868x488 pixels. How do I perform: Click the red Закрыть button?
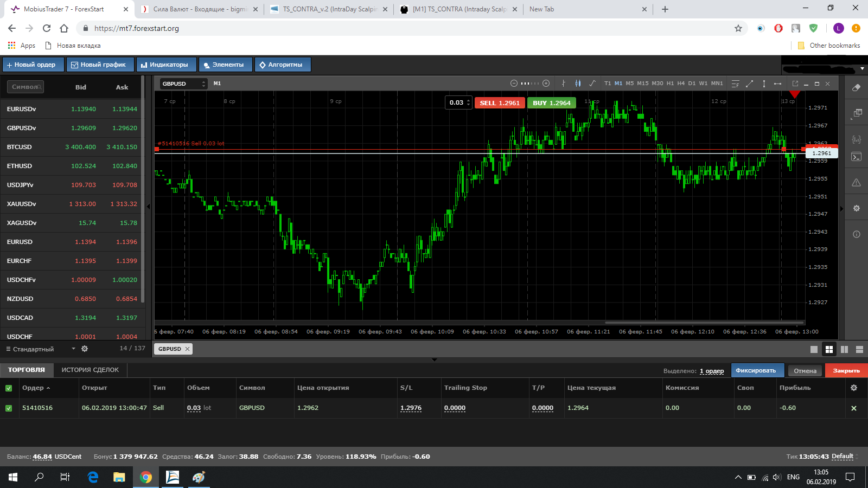[846, 371]
